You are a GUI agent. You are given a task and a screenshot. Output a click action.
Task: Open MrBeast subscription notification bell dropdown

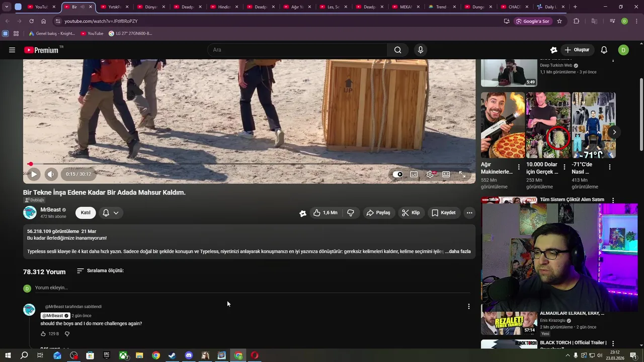(x=110, y=213)
